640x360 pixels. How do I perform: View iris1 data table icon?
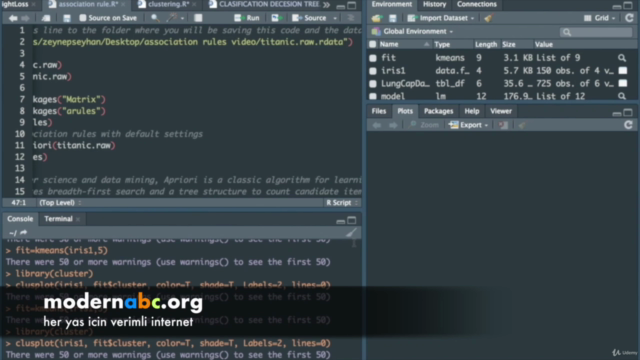coord(623,71)
